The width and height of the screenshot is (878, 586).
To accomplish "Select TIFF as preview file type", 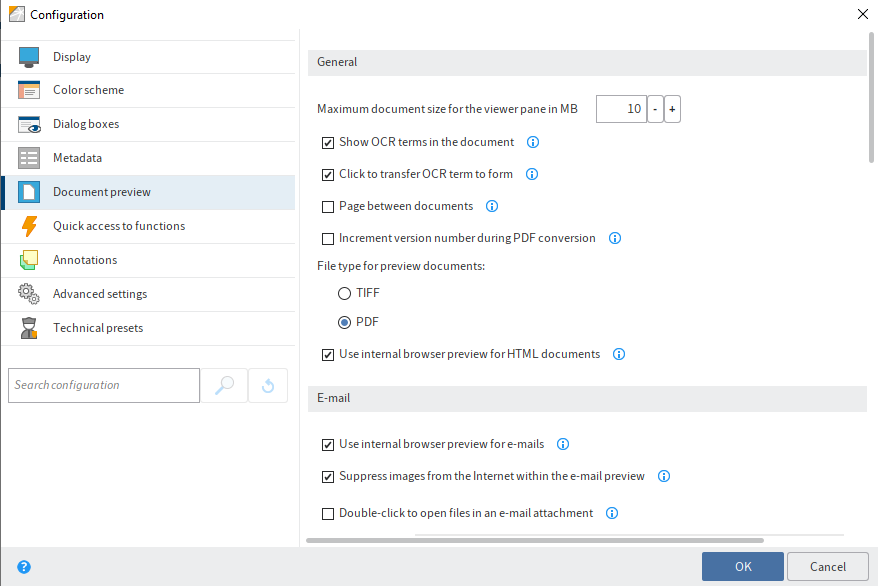I will click(x=345, y=294).
